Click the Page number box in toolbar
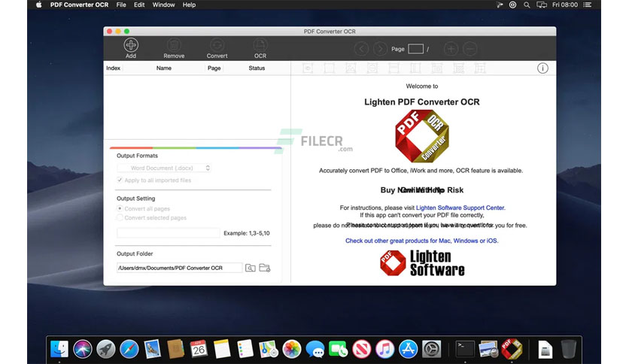The height and width of the screenshot is (364, 629). [x=415, y=49]
